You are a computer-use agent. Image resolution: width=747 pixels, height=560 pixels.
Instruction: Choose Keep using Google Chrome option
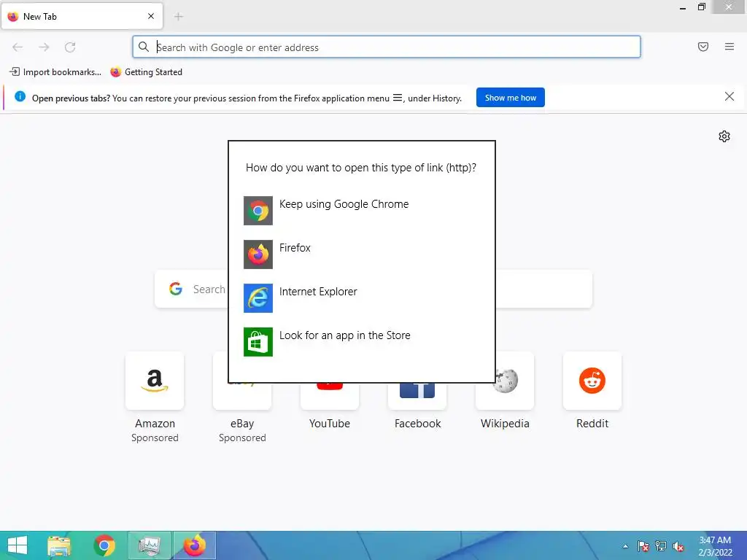click(362, 211)
